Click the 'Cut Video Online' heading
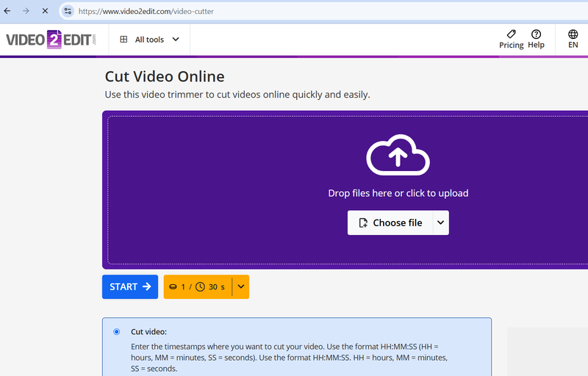The width and height of the screenshot is (588, 376). coord(165,76)
